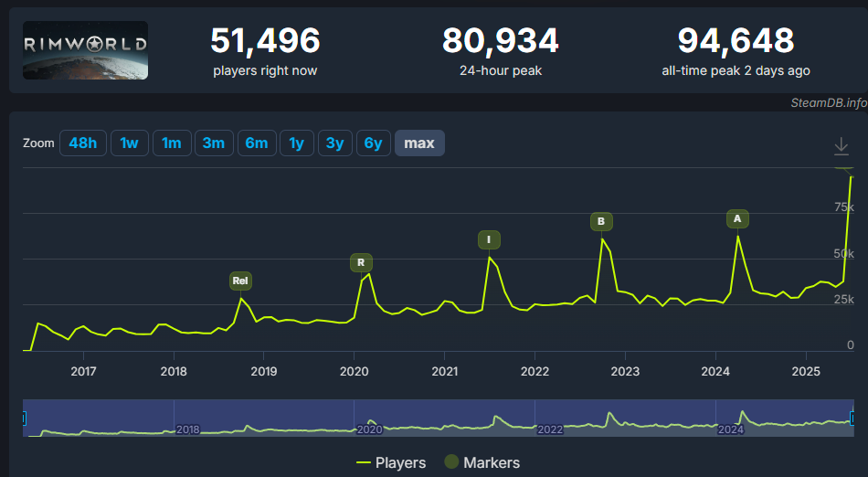
Task: Click the 75k y-axis label
Action: click(844, 207)
